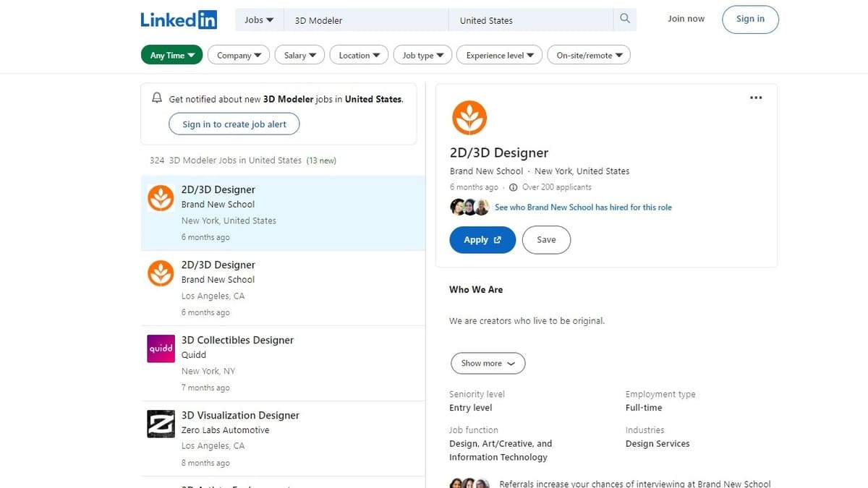Click the 'Who We Are' heading
The image size is (868, 488).
point(476,289)
